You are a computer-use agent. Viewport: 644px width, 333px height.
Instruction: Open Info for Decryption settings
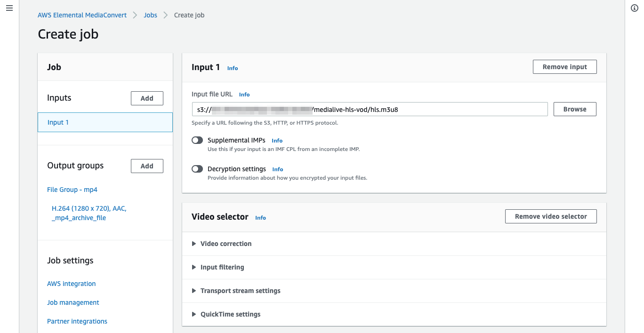[277, 169]
